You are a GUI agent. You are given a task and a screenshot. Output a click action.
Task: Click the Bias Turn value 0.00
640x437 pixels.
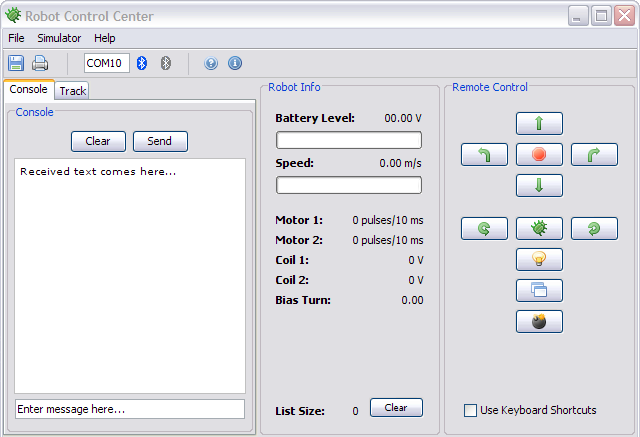point(412,300)
